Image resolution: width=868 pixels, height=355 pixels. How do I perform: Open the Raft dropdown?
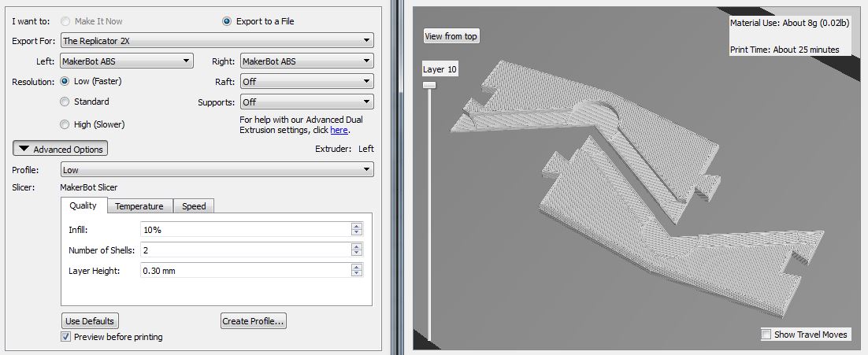[x=307, y=81]
